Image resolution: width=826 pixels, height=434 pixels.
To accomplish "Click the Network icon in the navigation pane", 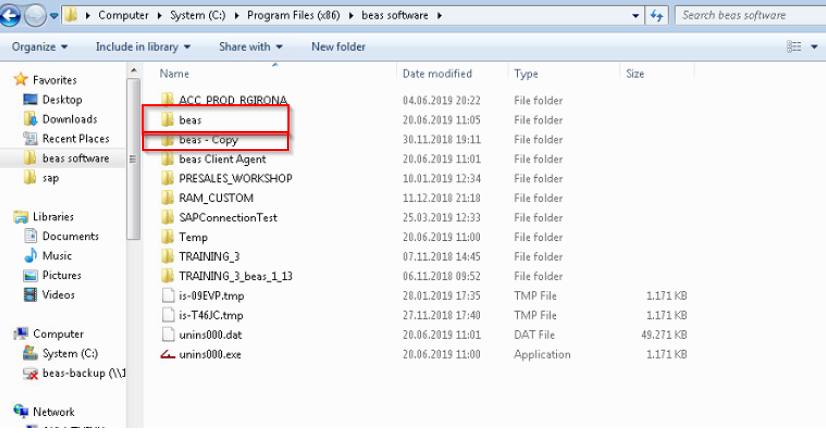I will (x=21, y=411).
